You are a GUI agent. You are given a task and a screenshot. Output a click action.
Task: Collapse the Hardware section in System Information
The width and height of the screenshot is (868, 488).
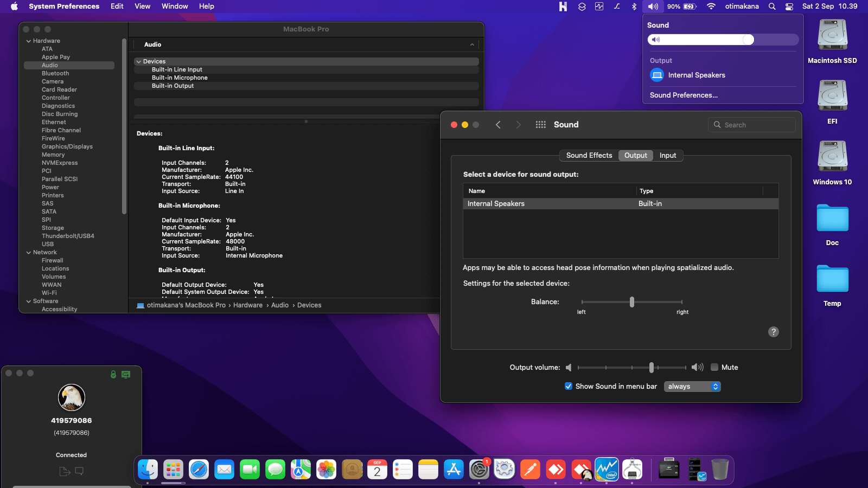[x=28, y=41]
